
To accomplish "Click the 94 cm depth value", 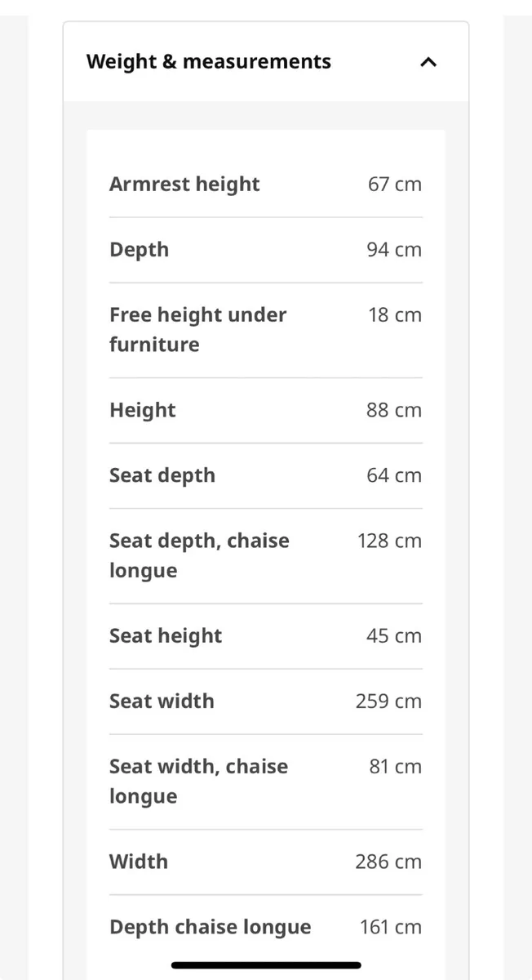I will [x=394, y=249].
